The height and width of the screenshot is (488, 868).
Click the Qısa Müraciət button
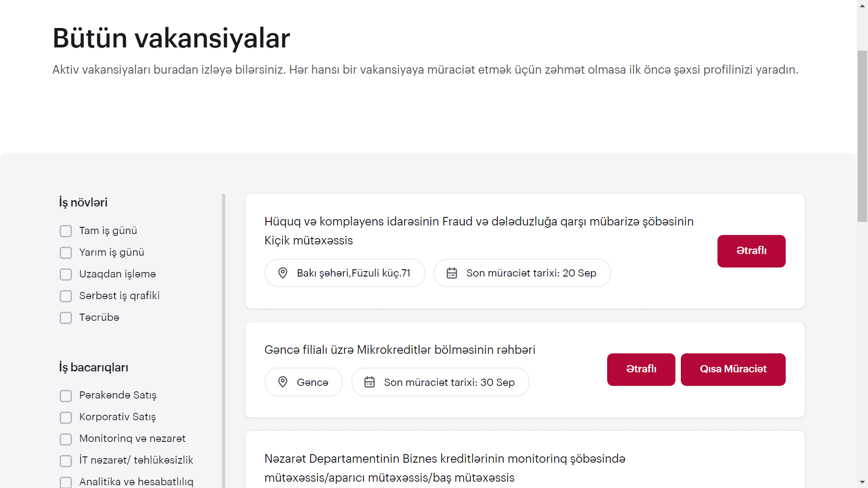(x=733, y=369)
